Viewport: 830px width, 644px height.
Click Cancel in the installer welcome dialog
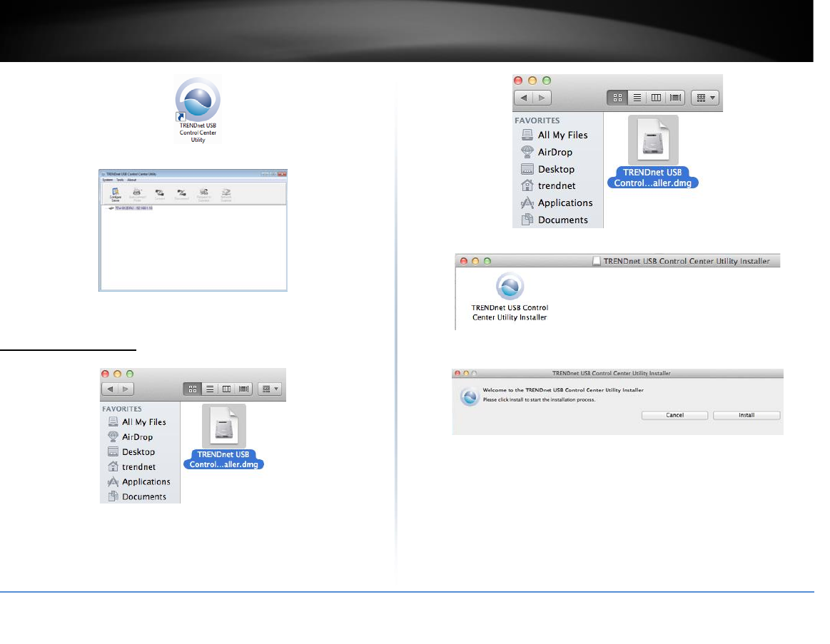(x=674, y=415)
